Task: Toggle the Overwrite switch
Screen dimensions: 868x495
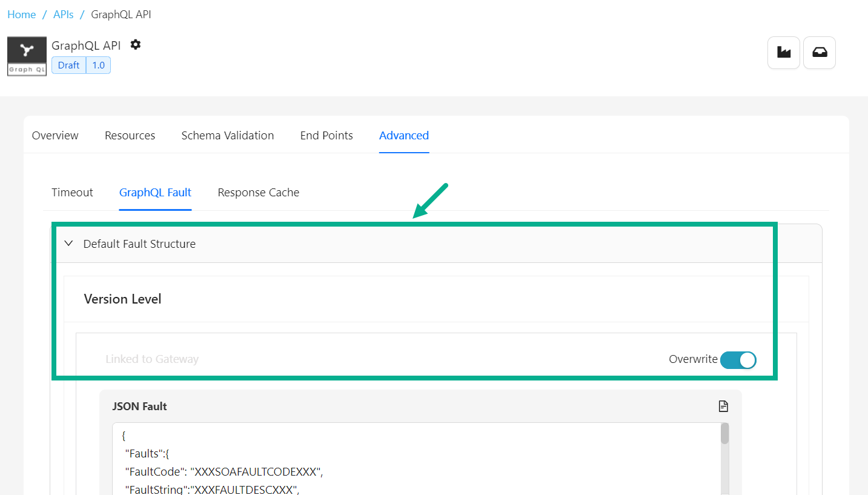Action: click(x=738, y=360)
